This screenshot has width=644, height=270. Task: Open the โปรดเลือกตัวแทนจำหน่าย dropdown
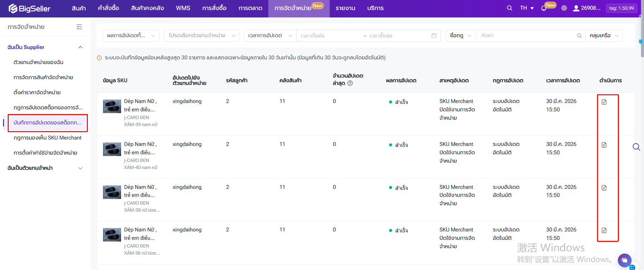(x=201, y=36)
